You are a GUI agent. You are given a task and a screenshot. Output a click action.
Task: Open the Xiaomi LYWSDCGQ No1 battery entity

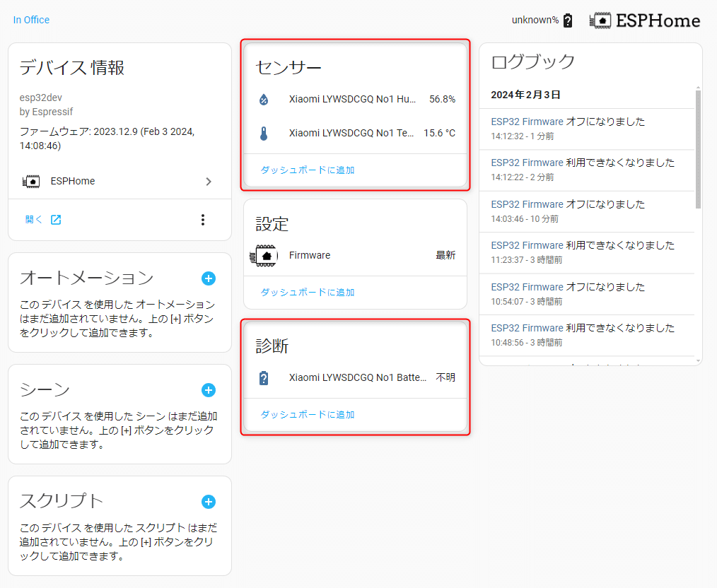(355, 378)
